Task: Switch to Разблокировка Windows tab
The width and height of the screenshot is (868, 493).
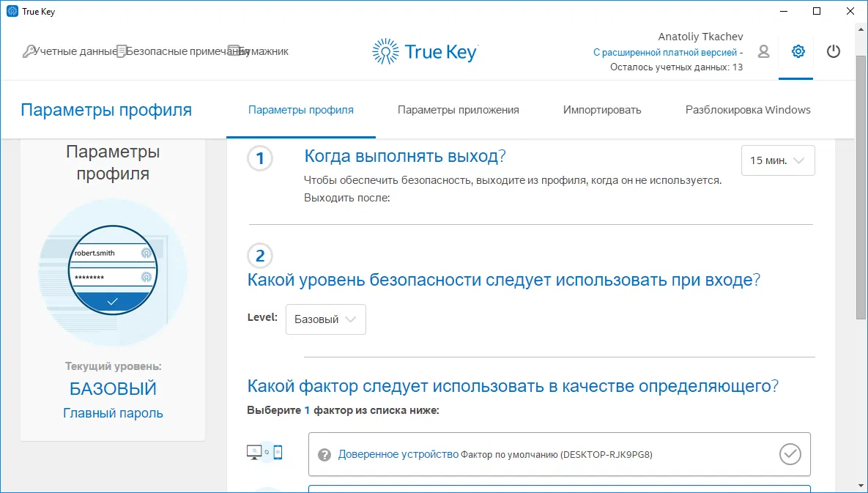Action: click(748, 110)
